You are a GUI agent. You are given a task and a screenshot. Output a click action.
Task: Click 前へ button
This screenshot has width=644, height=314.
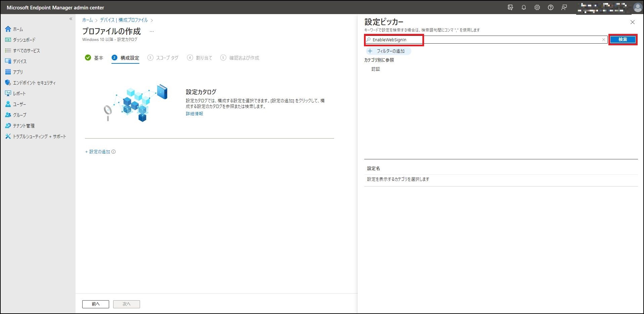click(96, 304)
